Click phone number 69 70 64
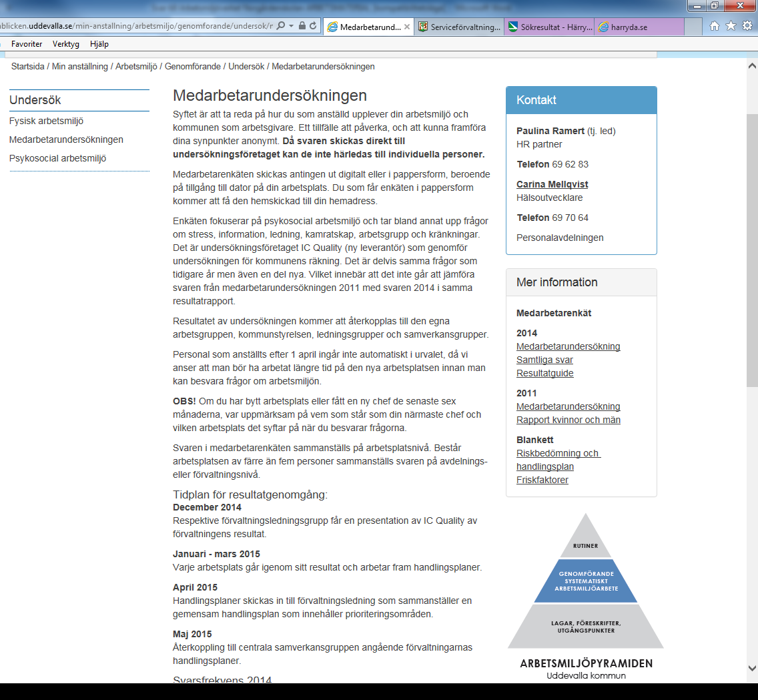The image size is (758, 700). (570, 218)
